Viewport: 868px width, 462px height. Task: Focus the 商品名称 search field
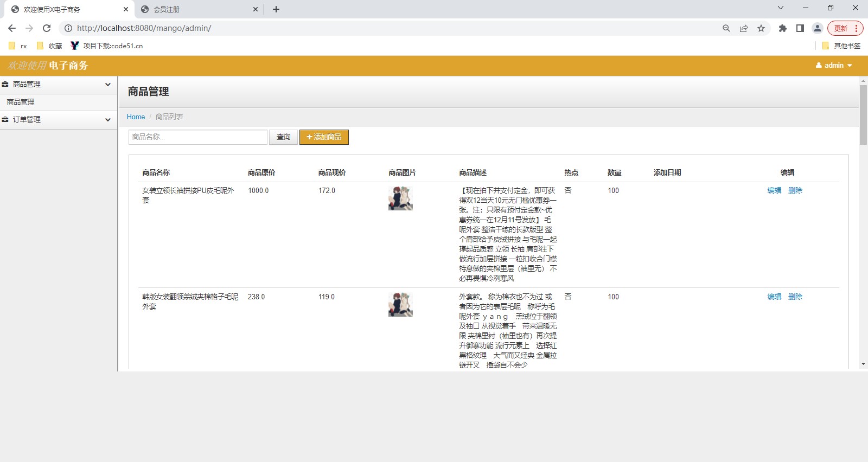(x=198, y=137)
